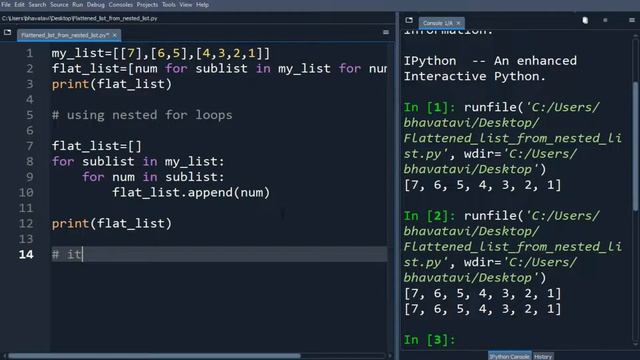Open the View menu
This screenshot has height=360, width=640.
(186, 4)
